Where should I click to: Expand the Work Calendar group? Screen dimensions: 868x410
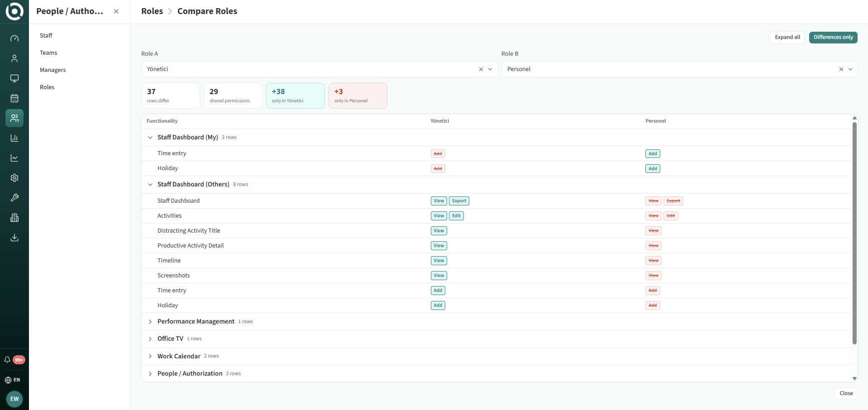tap(150, 356)
